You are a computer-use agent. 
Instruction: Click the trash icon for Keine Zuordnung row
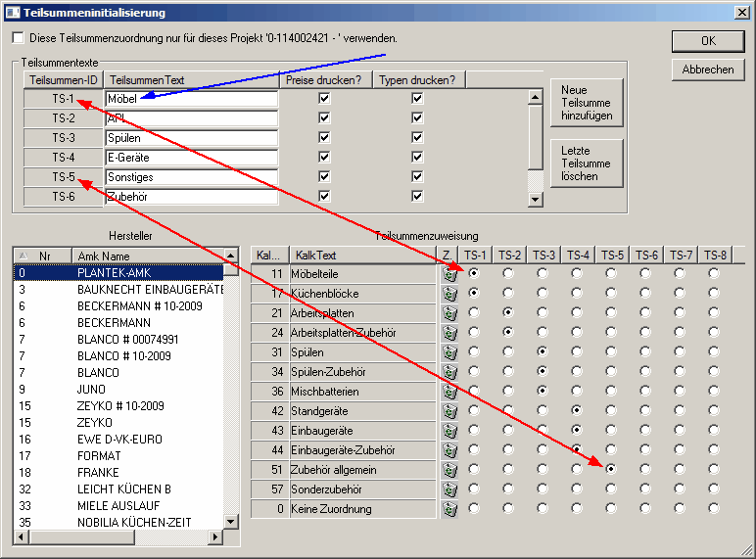tap(450, 509)
